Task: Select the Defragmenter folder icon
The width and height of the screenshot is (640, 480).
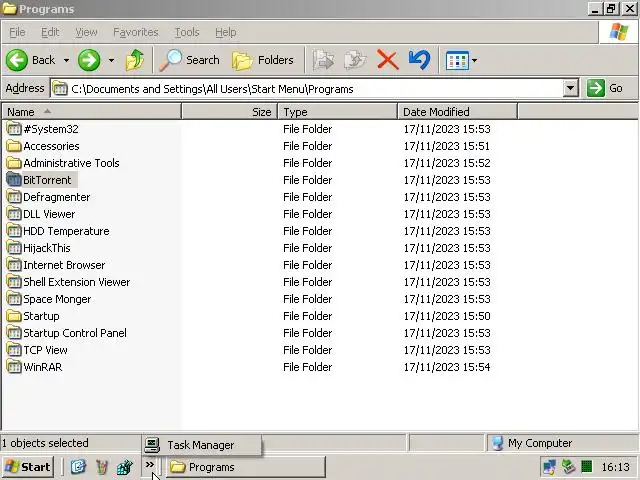Action: 14,197
